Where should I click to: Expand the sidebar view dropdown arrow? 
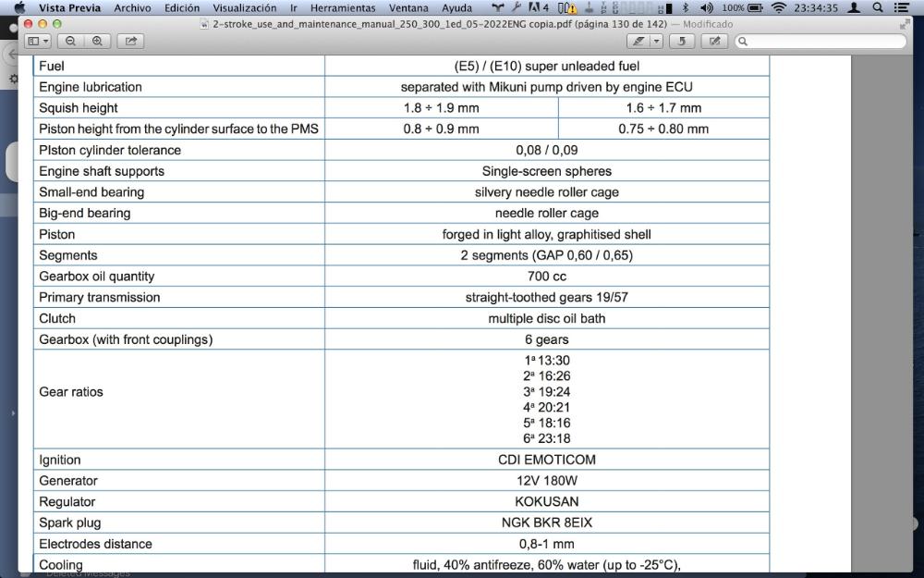click(x=46, y=42)
